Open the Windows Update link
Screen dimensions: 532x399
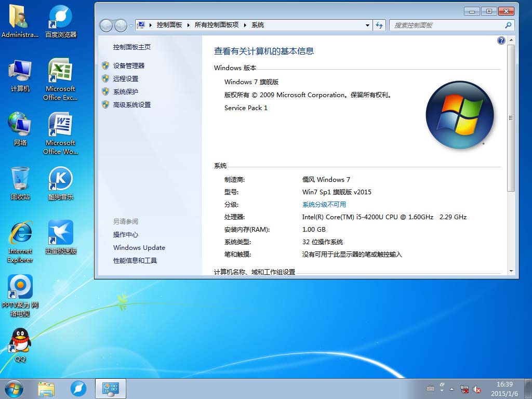[x=139, y=248]
